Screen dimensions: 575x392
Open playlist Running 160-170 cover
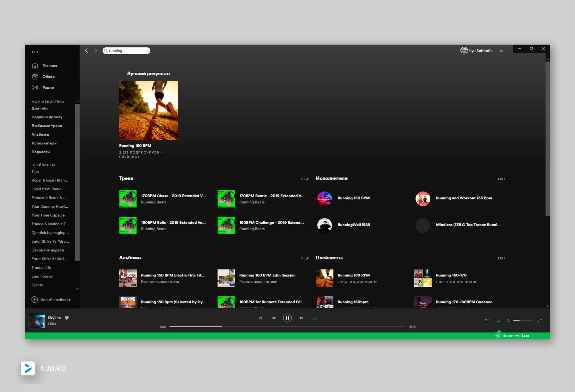pos(423,278)
